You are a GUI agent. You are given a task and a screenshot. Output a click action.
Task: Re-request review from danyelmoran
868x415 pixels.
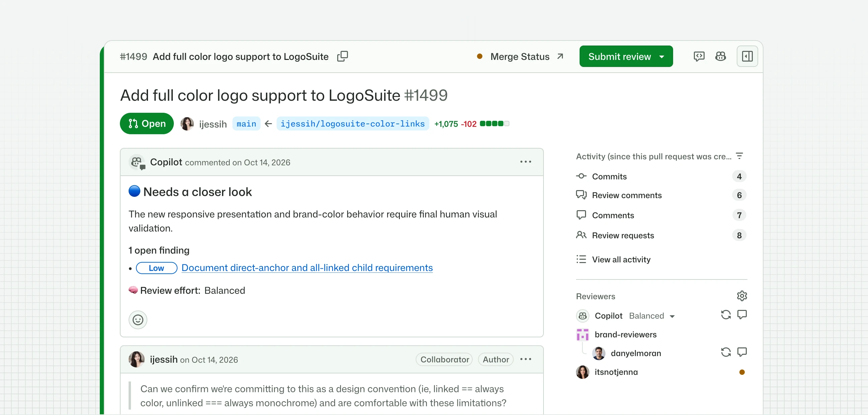pyautogui.click(x=726, y=352)
